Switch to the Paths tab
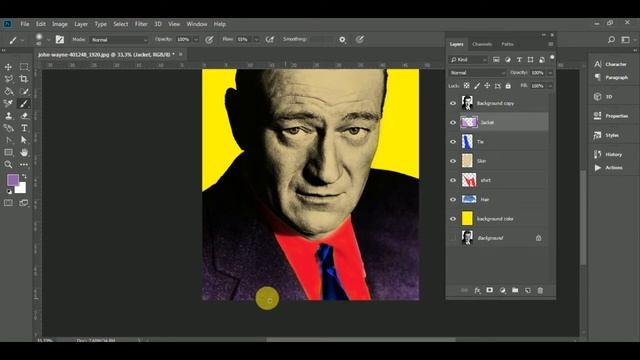This screenshot has height=360, width=640. coord(507,44)
